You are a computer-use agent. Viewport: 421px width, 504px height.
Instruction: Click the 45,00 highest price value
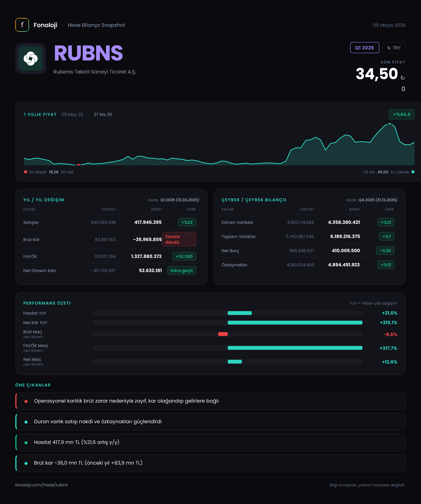[383, 172]
